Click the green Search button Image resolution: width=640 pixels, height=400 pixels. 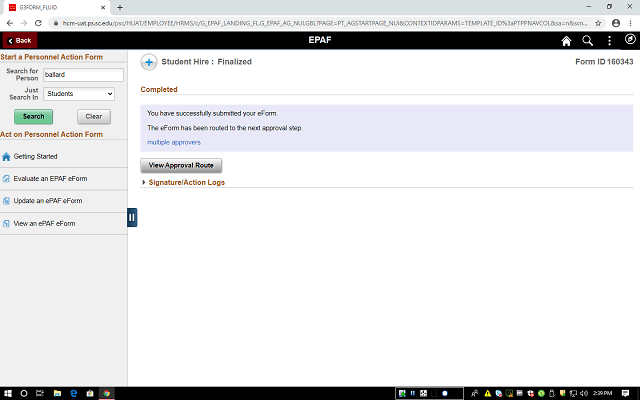pos(33,117)
